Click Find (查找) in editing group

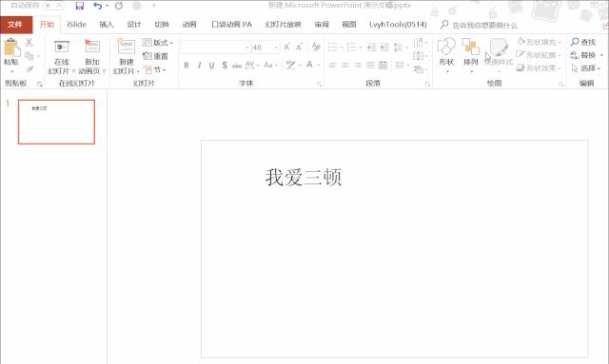tap(583, 42)
